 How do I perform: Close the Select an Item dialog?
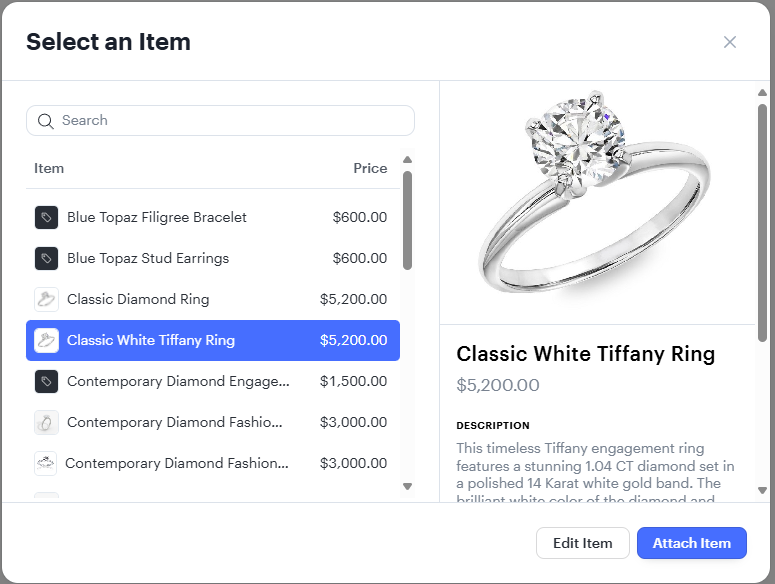(730, 42)
